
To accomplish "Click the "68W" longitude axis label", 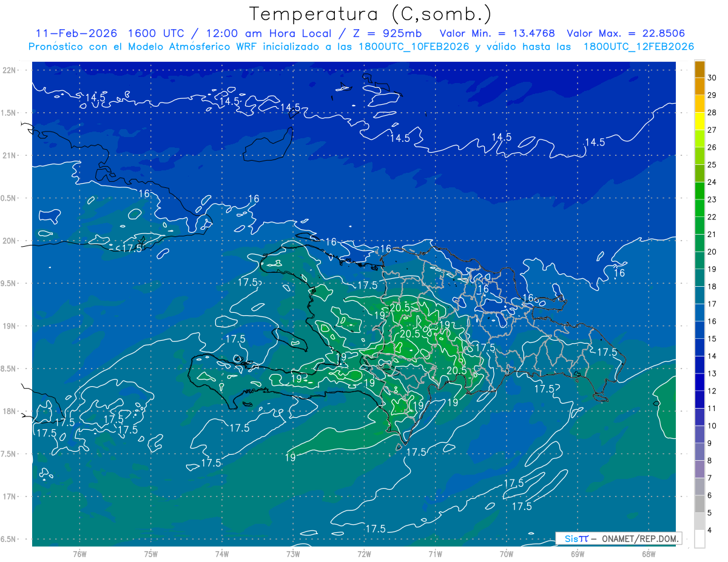I will 649,554.
